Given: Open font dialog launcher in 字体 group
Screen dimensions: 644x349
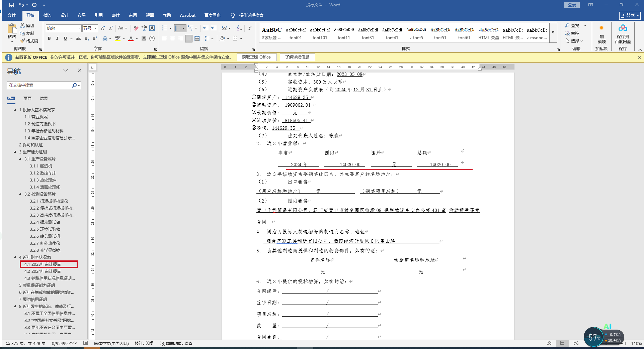Looking at the screenshot, I should [156, 49].
